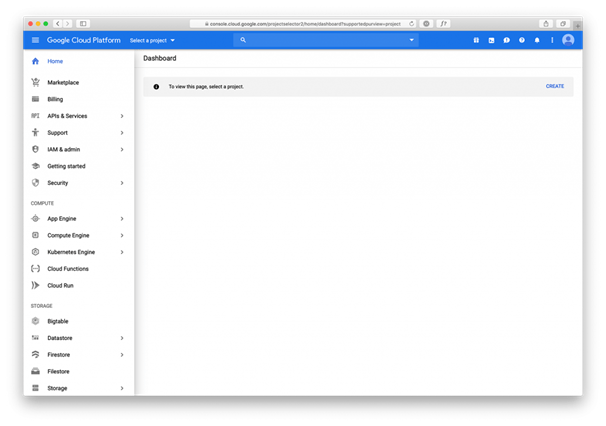This screenshot has height=426, width=606.
Task: Select Filestore menu item
Action: (58, 371)
